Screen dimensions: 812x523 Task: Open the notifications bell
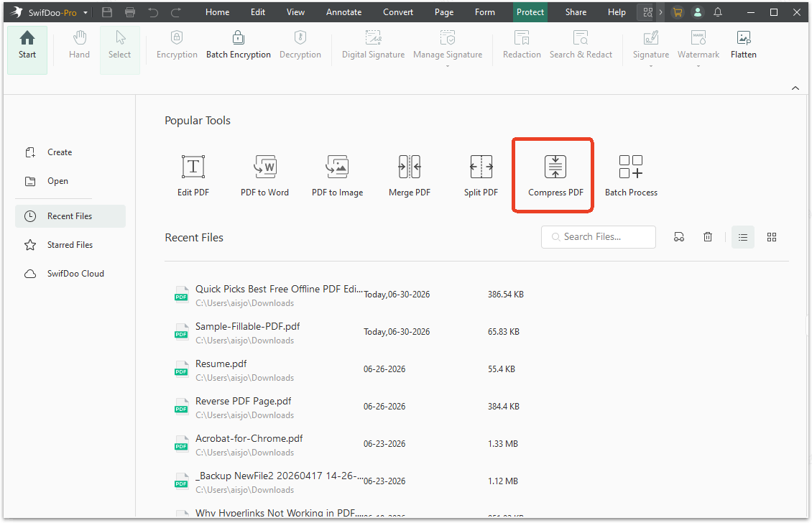(718, 12)
